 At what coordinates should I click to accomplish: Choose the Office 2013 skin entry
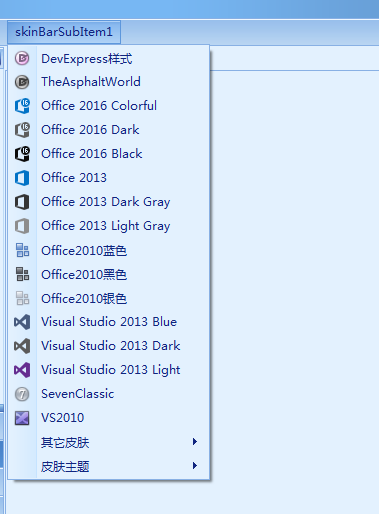pyautogui.click(x=109, y=178)
